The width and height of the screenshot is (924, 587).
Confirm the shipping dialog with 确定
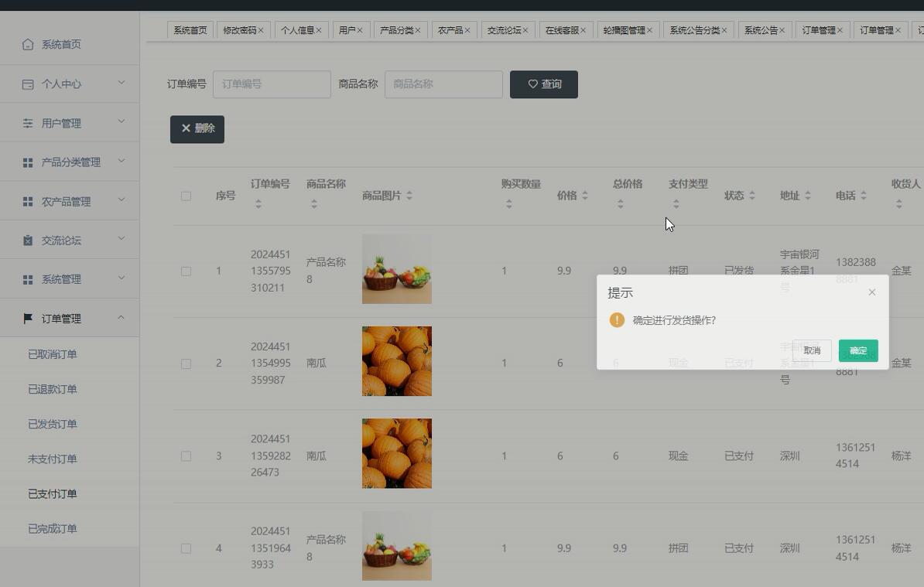coord(858,350)
